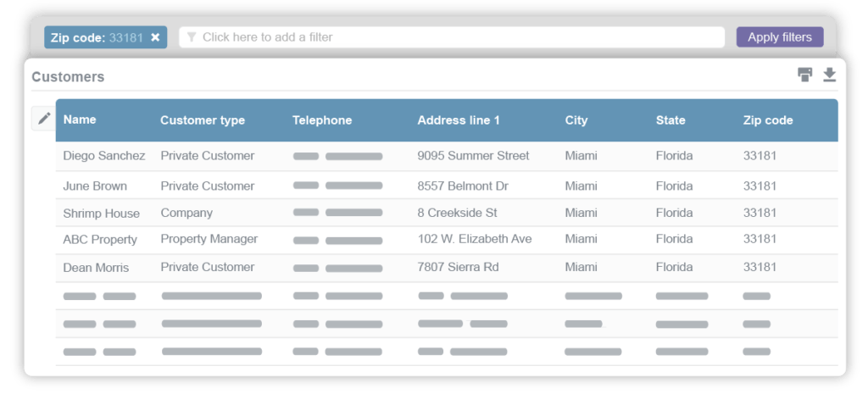
Task: Select address 8557 Belmont Dr
Action: 463,186
